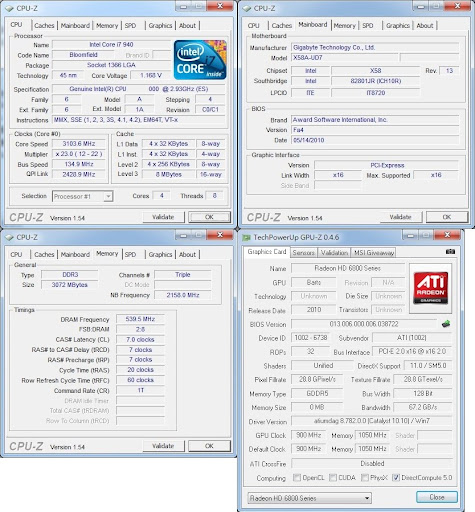
Task: Enable the OpenCL checkbox
Action: [x=296, y=477]
